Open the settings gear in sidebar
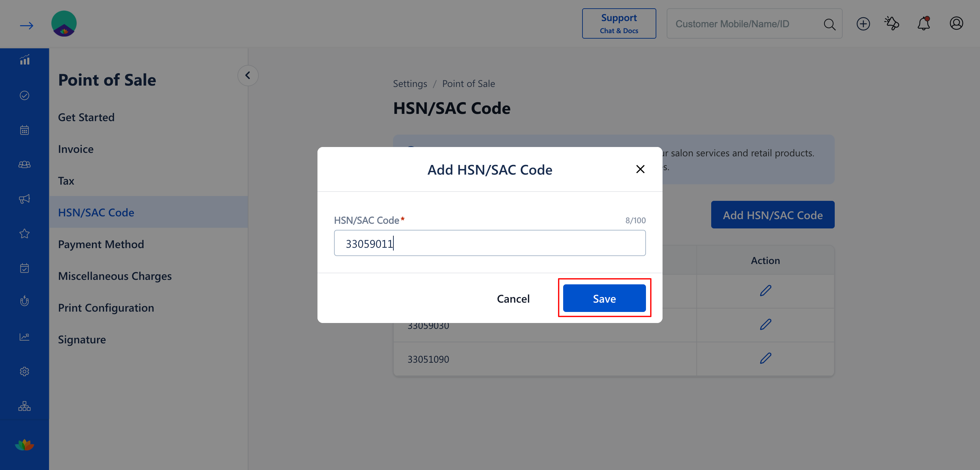980x470 pixels. [x=24, y=371]
